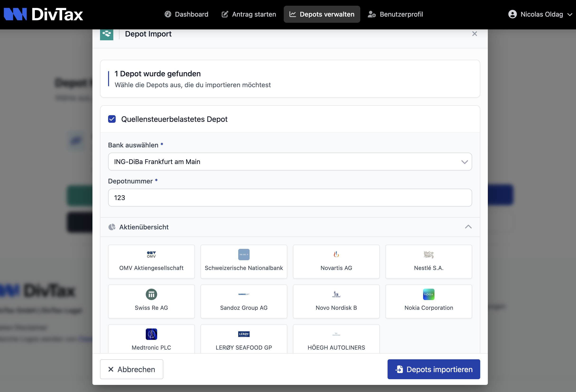The image size is (576, 392).
Task: Click Depots importieren button
Action: (434, 369)
